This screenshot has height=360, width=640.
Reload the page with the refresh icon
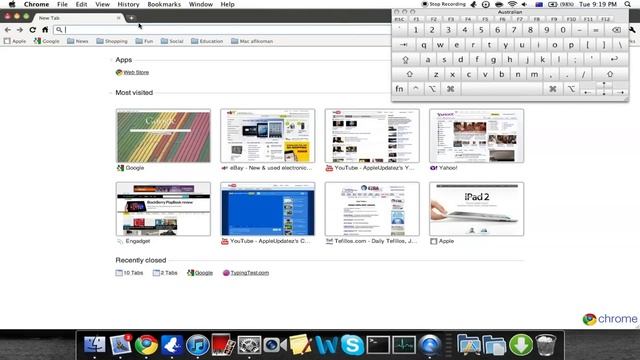(33, 30)
